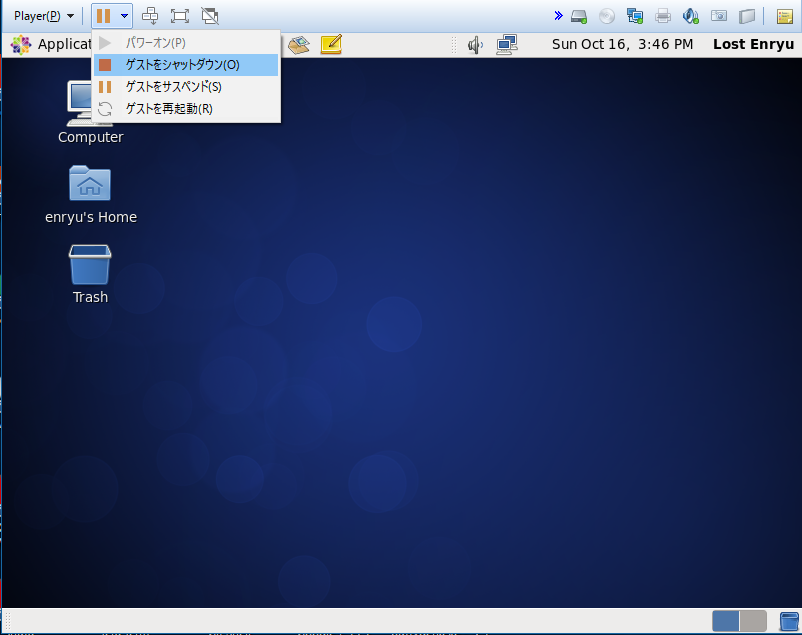Open the guest volume speaker applet

tap(475, 45)
